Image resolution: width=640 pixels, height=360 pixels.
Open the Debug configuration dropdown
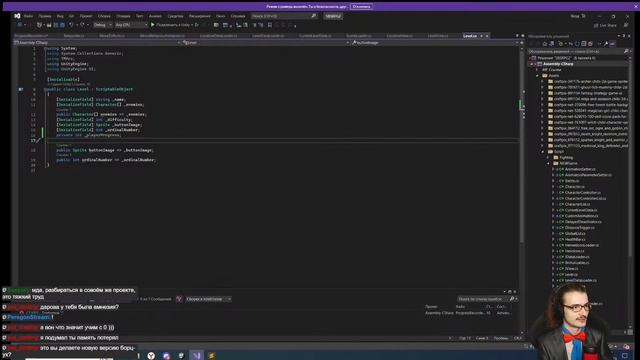point(102,25)
